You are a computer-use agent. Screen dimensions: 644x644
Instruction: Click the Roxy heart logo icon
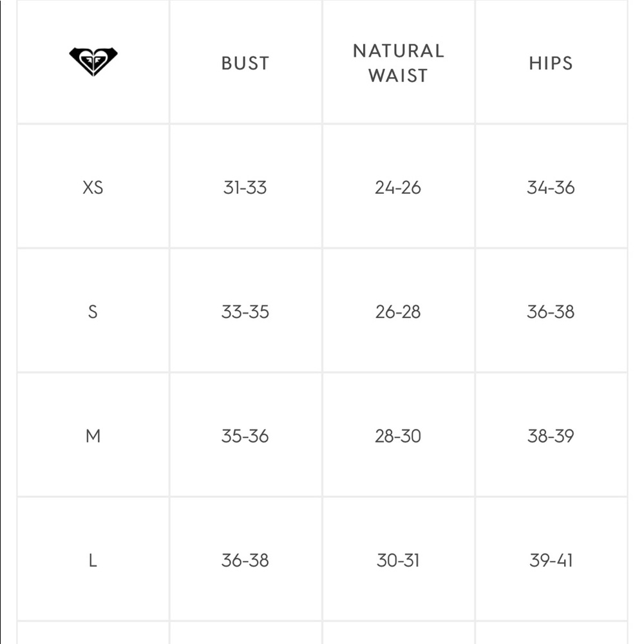[93, 62]
